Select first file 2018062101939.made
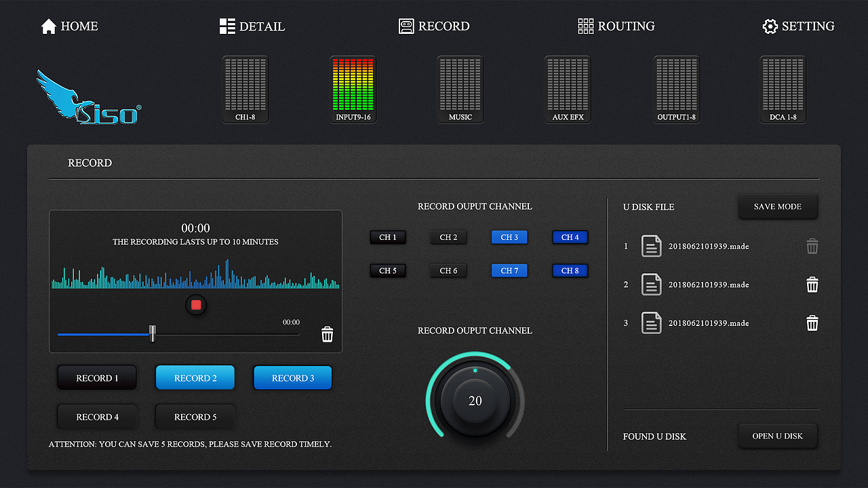Viewport: 868px width, 488px height. [709, 247]
